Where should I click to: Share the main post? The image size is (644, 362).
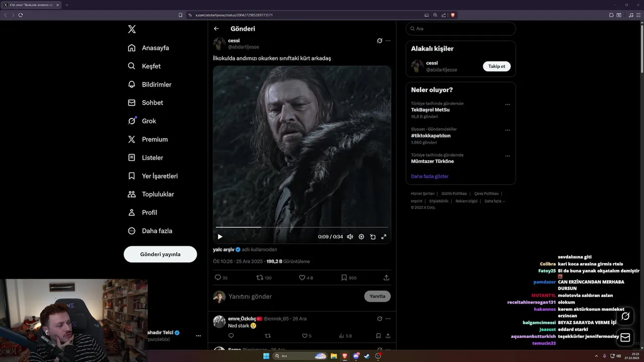[386, 278]
